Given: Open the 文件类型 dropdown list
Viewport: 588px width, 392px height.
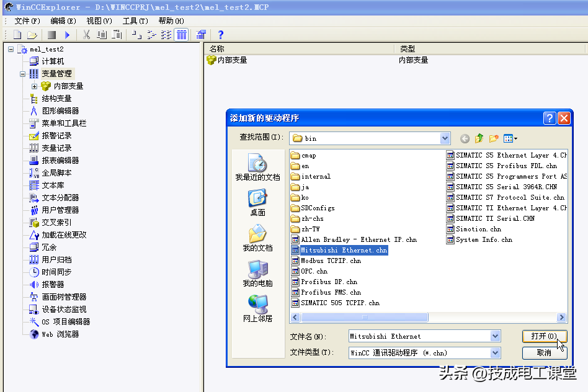Looking at the screenshot, I should (495, 353).
